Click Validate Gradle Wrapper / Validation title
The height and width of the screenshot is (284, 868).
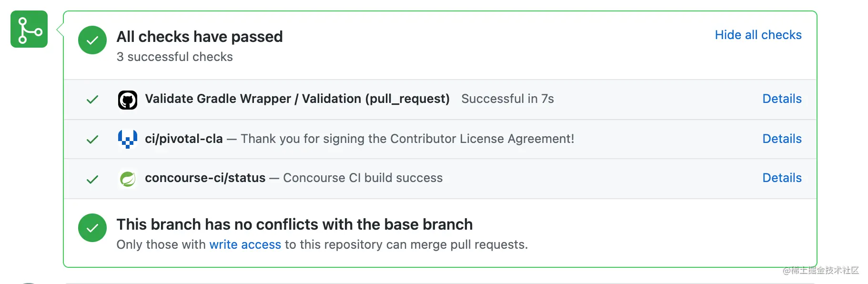tap(297, 99)
